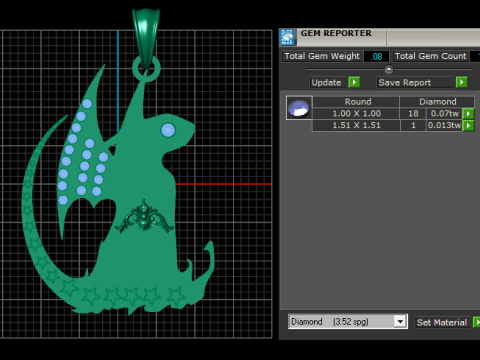
Task: Click the Total Gem Weight value .08
Action: [x=376, y=56]
